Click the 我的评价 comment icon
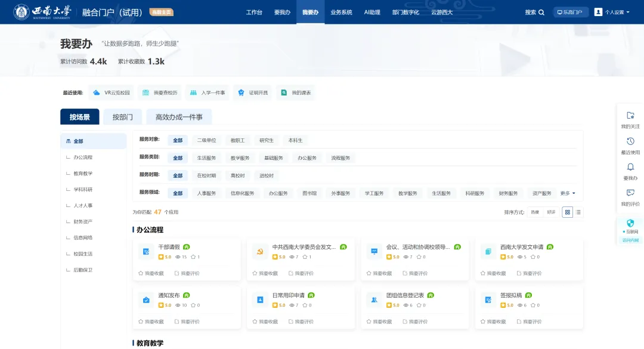The image size is (644, 349). point(630,193)
